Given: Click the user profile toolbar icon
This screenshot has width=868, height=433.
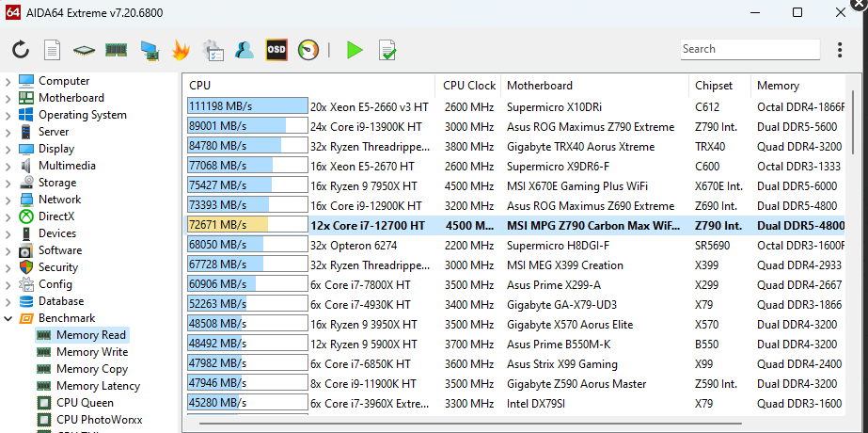Looking at the screenshot, I should pyautogui.click(x=245, y=51).
